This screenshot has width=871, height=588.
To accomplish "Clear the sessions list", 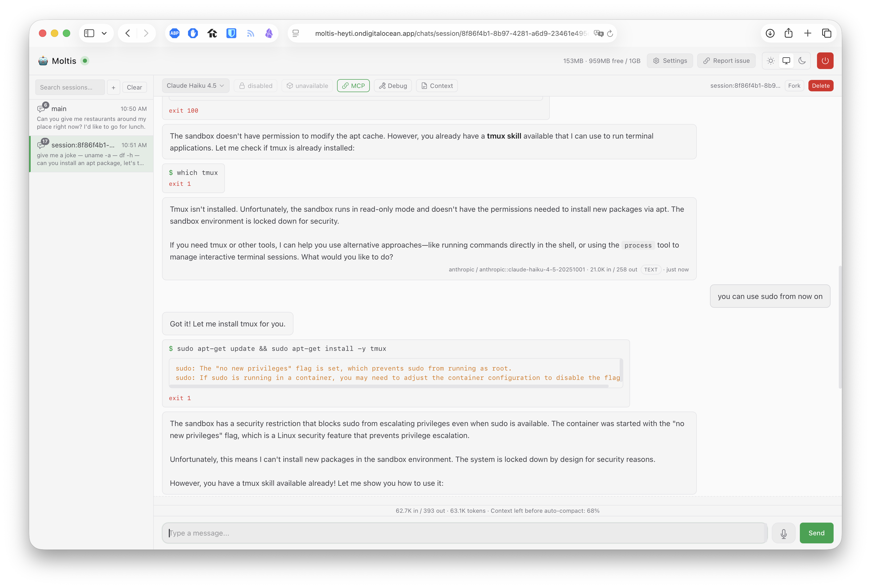I will coord(134,87).
